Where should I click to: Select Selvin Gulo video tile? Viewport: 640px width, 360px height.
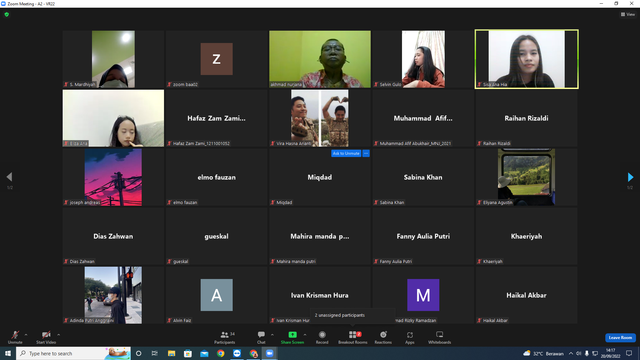pos(423,59)
